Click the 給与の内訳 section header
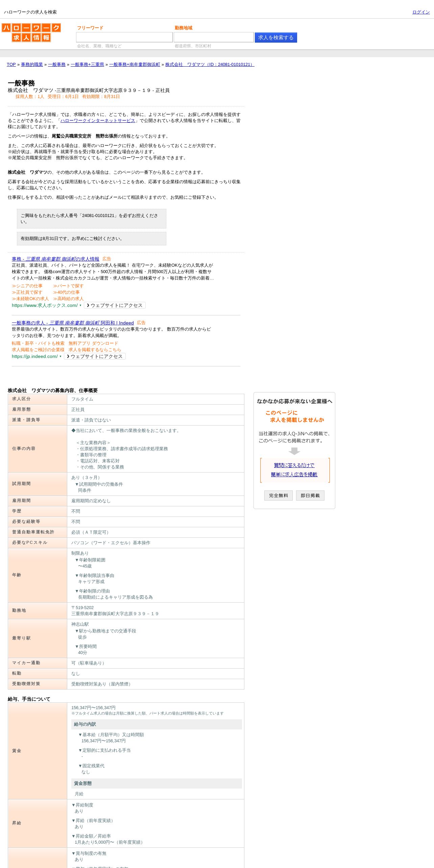The height and width of the screenshot is (868, 434). pyautogui.click(x=156, y=724)
